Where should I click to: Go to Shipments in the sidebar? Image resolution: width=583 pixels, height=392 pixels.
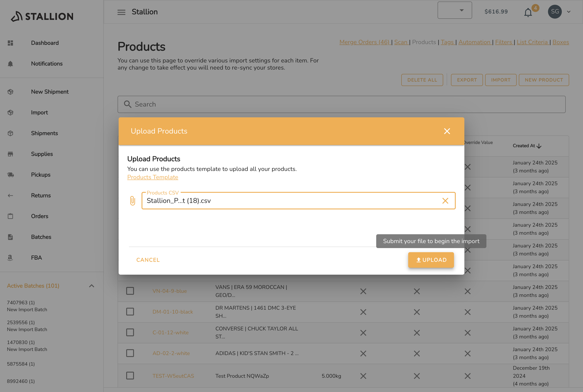pyautogui.click(x=45, y=133)
